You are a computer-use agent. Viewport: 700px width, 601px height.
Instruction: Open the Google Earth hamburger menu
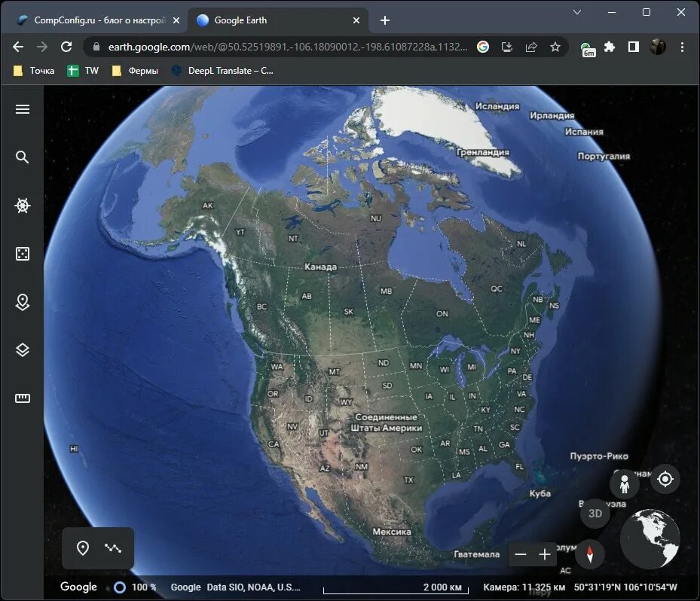(23, 109)
